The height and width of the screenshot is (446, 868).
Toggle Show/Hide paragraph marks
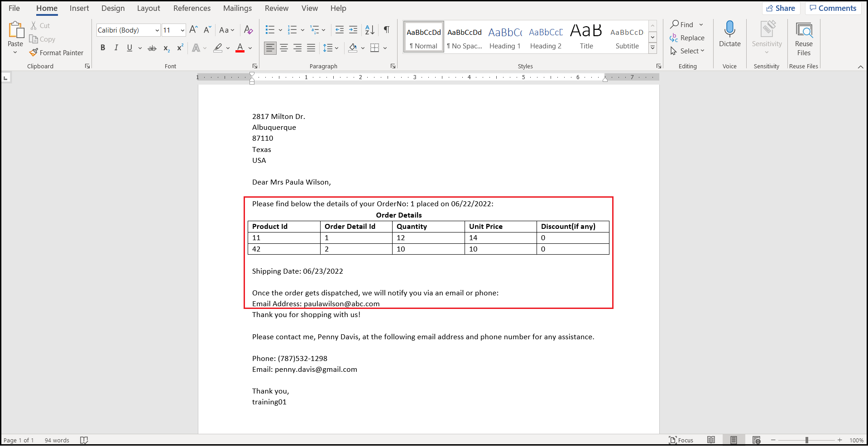point(386,30)
